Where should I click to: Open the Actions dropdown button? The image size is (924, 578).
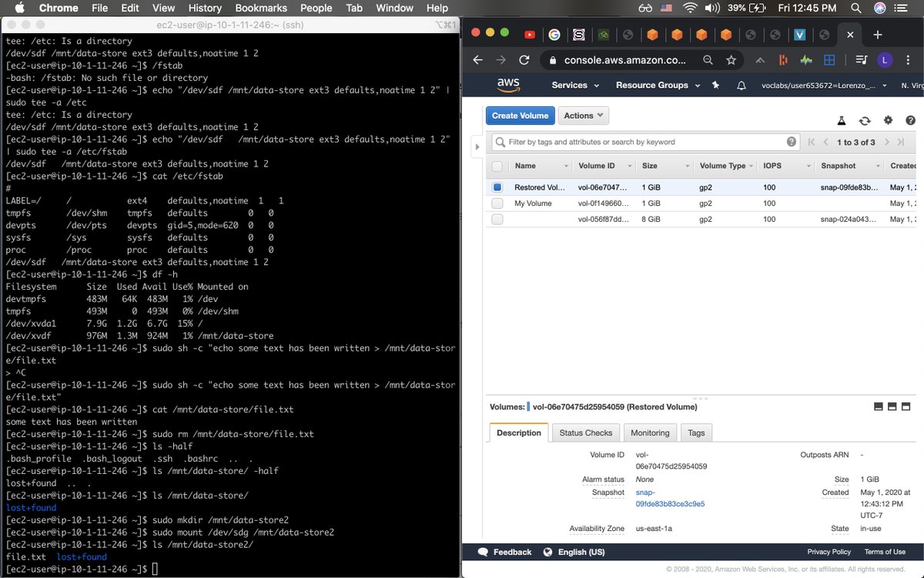(583, 116)
